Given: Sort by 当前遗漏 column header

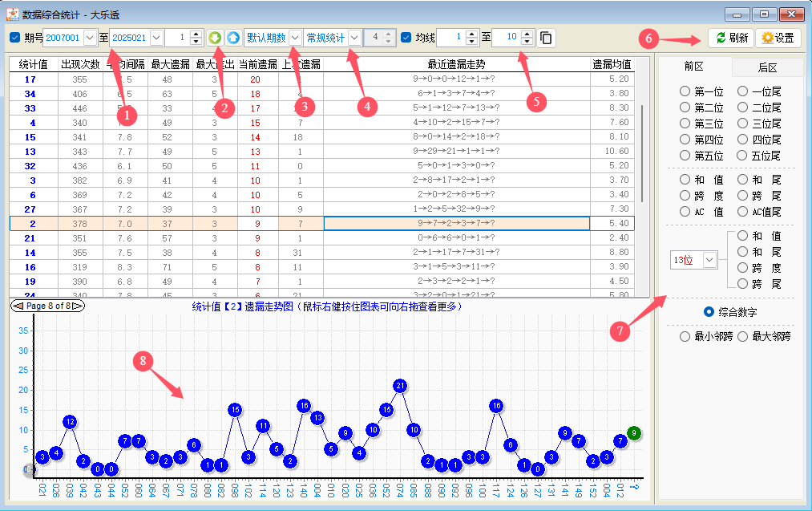Looking at the screenshot, I should (x=258, y=64).
